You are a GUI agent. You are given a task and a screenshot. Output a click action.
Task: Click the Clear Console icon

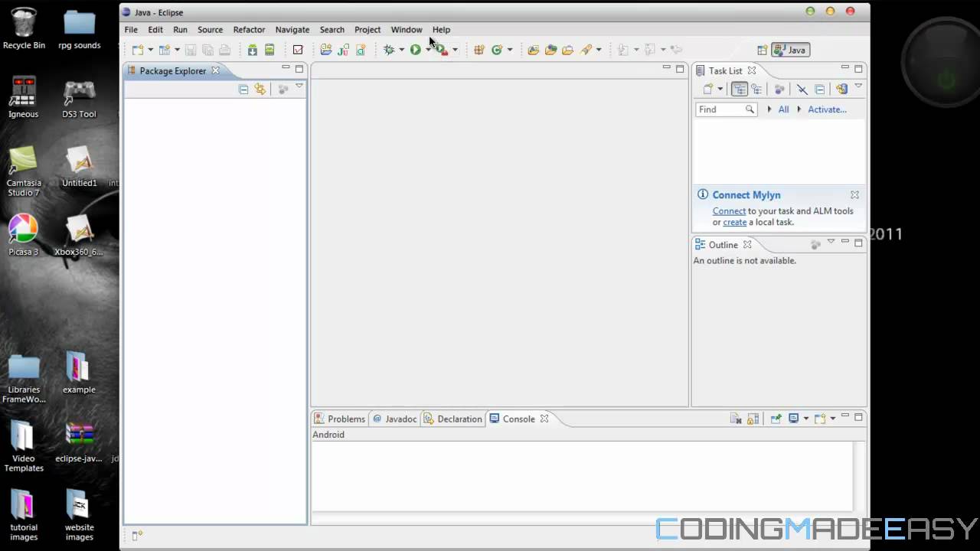click(736, 419)
